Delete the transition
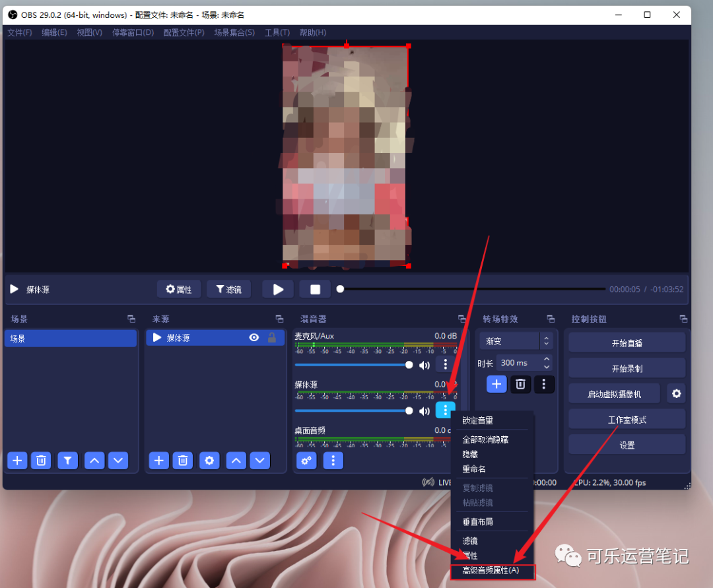The height and width of the screenshot is (588, 713). click(x=521, y=385)
